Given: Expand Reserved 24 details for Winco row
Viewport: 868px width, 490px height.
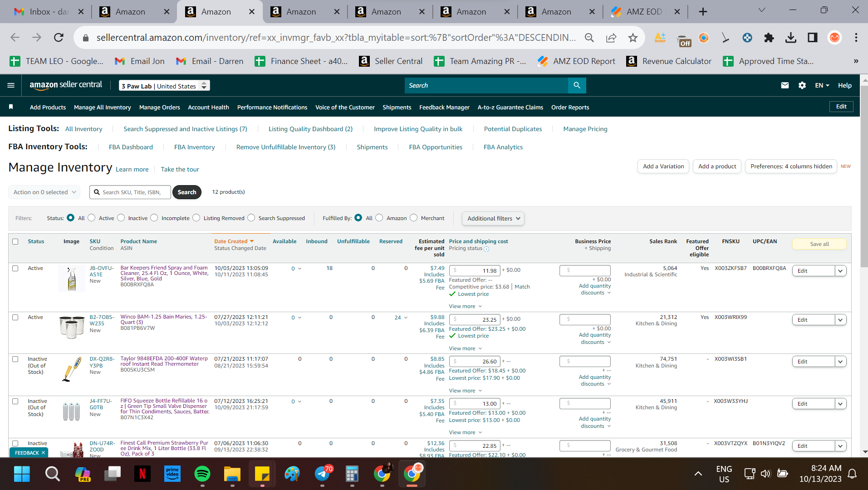Looking at the screenshot, I should (x=401, y=318).
